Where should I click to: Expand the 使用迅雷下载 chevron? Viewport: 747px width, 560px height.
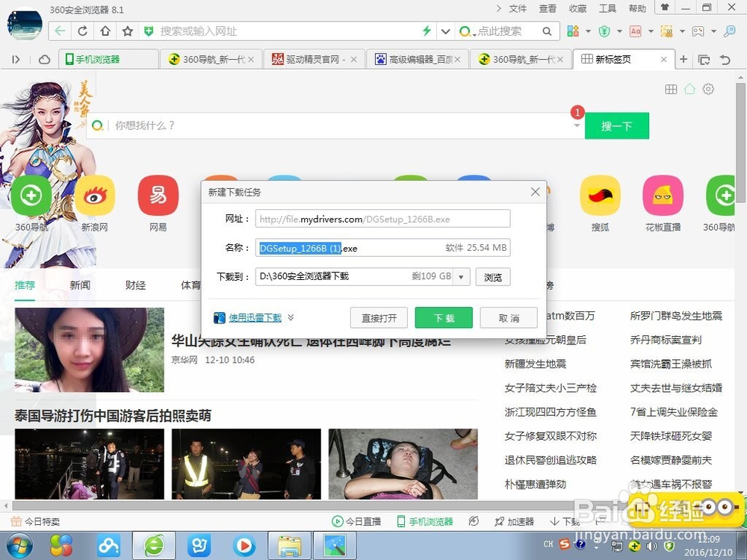pos(291,317)
